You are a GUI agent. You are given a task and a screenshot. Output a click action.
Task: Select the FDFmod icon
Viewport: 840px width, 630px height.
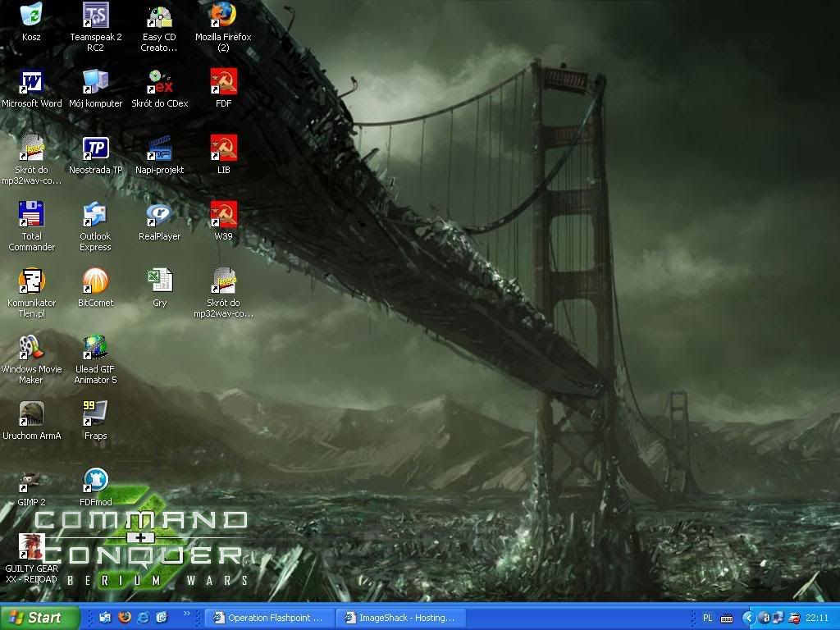click(x=95, y=481)
